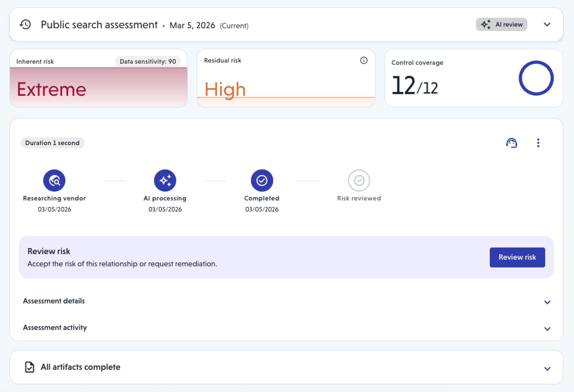Expand the Assessment details section
Screen dimensions: 574x392
547,302
